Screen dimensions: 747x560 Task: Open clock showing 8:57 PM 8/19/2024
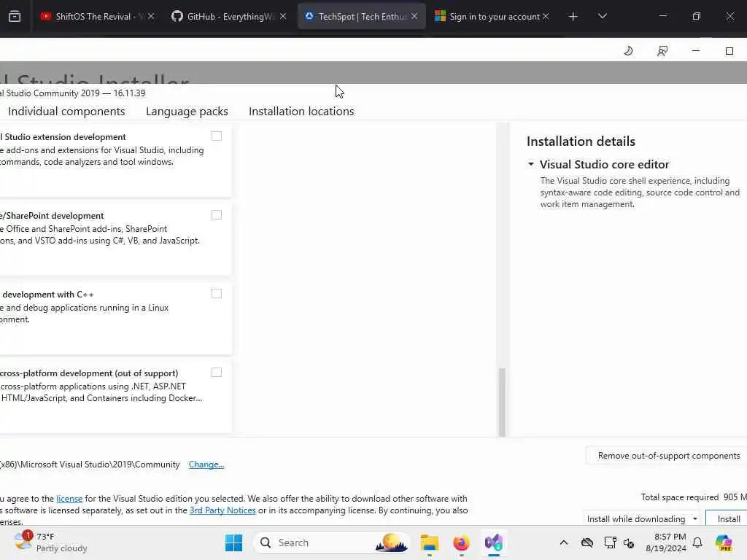tap(665, 542)
